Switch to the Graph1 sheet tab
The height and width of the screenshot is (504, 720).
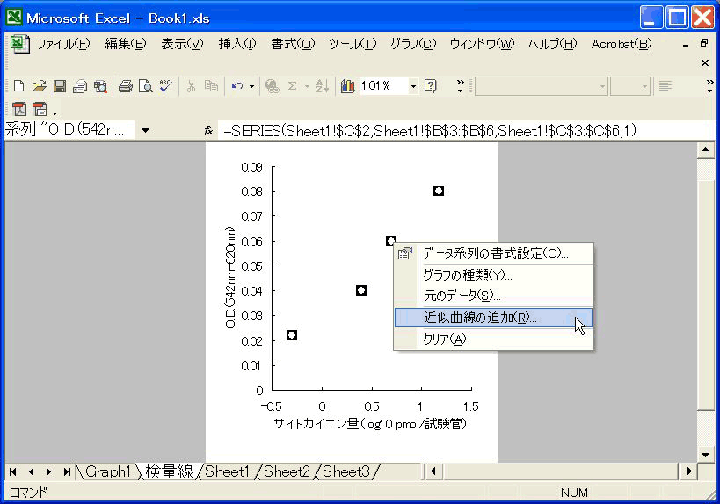108,471
